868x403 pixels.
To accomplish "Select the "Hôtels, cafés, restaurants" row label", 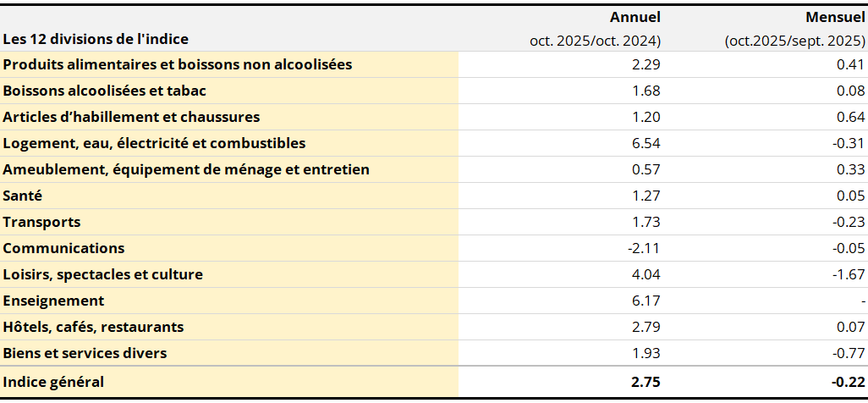I will pyautogui.click(x=93, y=327).
